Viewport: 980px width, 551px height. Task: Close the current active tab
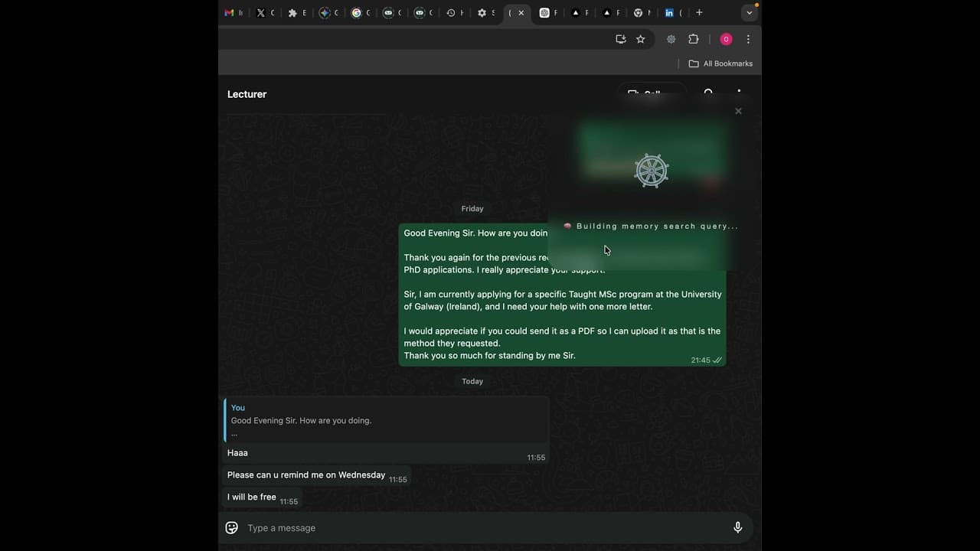[521, 13]
